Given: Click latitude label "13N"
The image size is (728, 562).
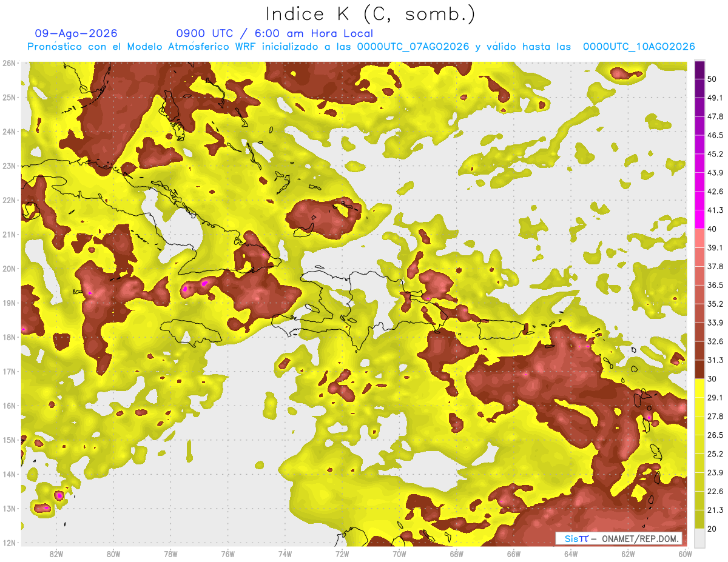Looking at the screenshot, I should (x=9, y=508).
